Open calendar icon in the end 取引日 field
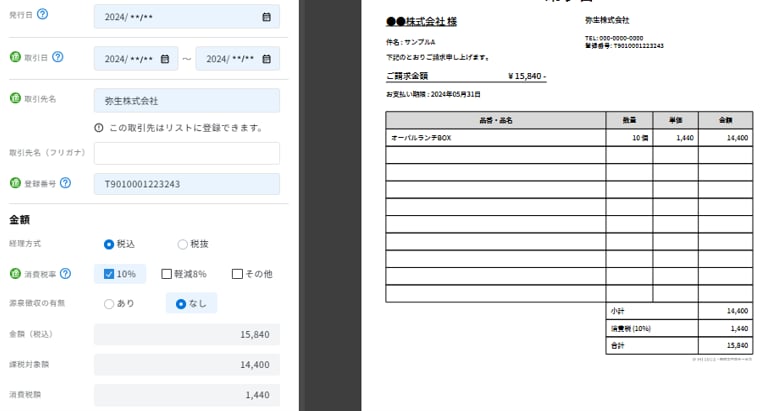Image resolution: width=762 pixels, height=411 pixels. (x=266, y=59)
